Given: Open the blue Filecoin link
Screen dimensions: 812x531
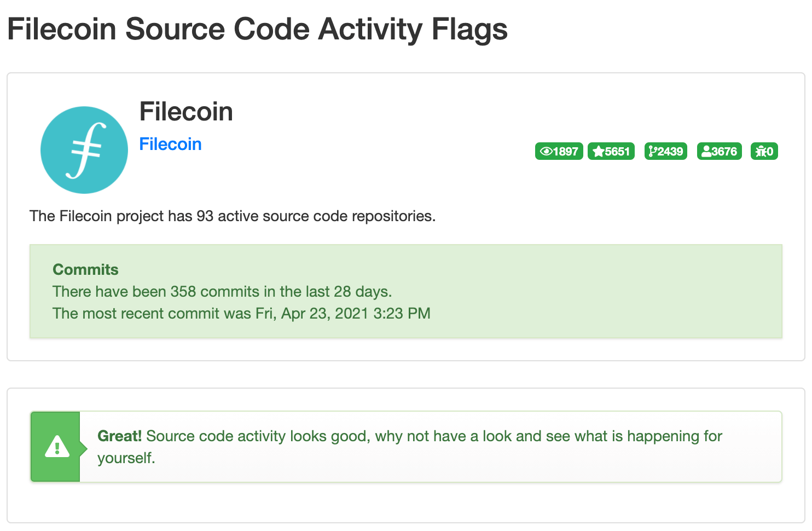Looking at the screenshot, I should (170, 144).
